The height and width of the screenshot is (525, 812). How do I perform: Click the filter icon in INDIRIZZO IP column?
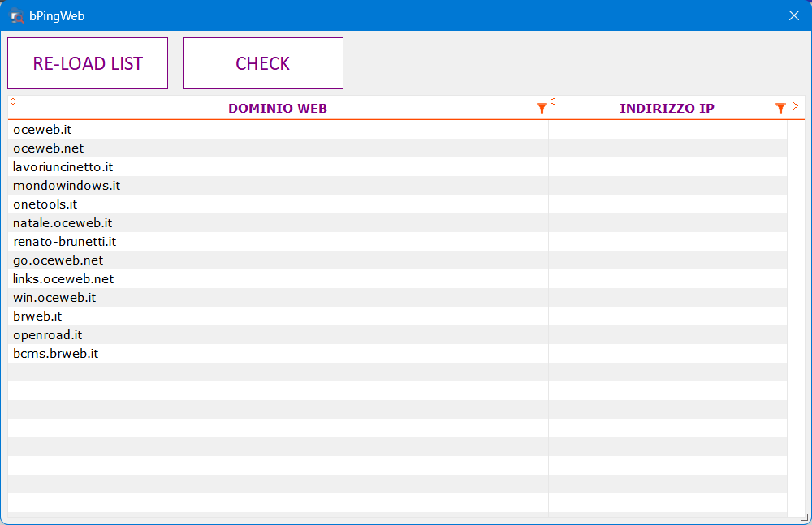[780, 109]
